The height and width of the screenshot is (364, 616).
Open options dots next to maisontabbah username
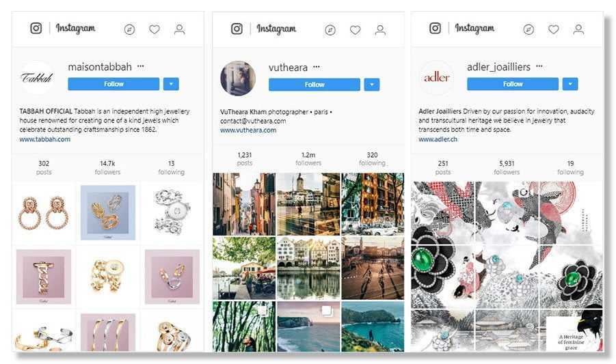coord(140,66)
